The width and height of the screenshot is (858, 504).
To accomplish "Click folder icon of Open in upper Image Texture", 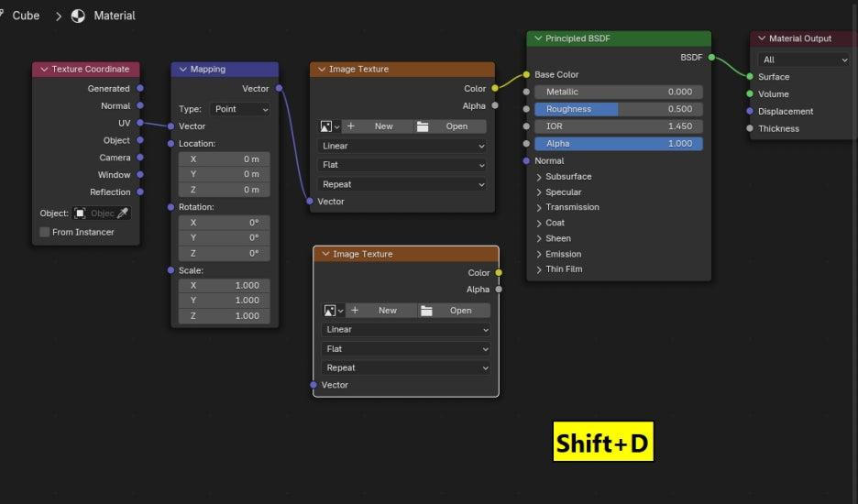I will click(423, 126).
